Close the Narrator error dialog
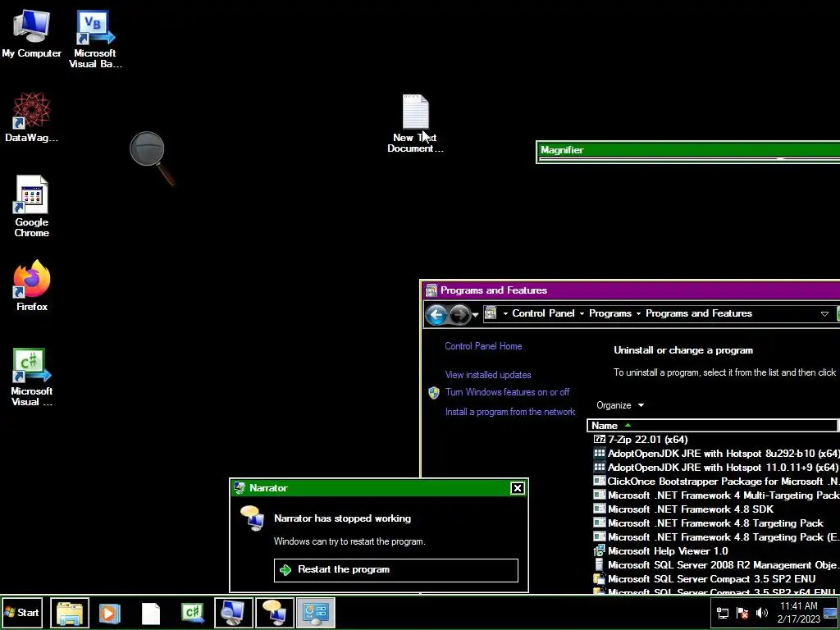This screenshot has height=630, width=840. (517, 488)
